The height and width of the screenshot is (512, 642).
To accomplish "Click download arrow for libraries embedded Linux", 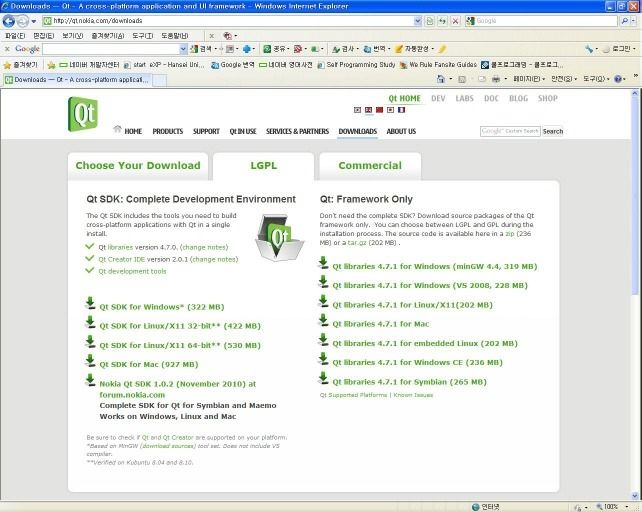I will tap(323, 340).
